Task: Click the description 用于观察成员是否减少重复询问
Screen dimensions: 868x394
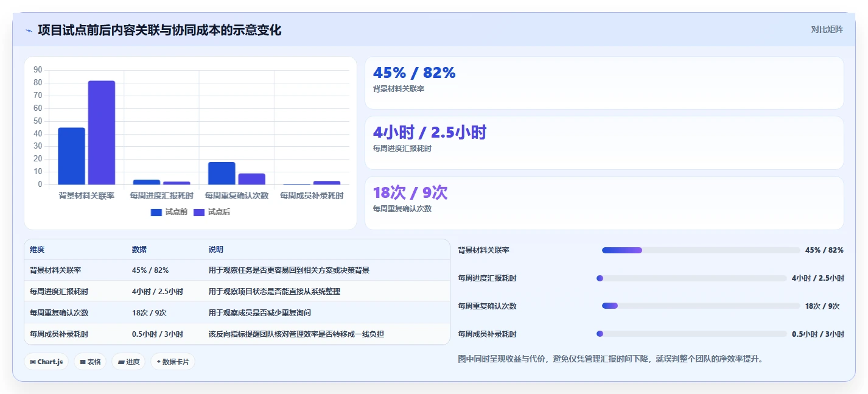Action: coord(260,313)
